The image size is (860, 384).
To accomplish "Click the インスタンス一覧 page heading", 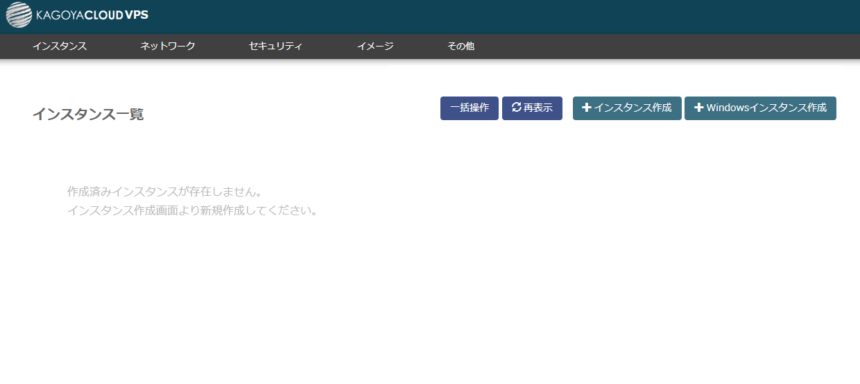I will point(88,114).
